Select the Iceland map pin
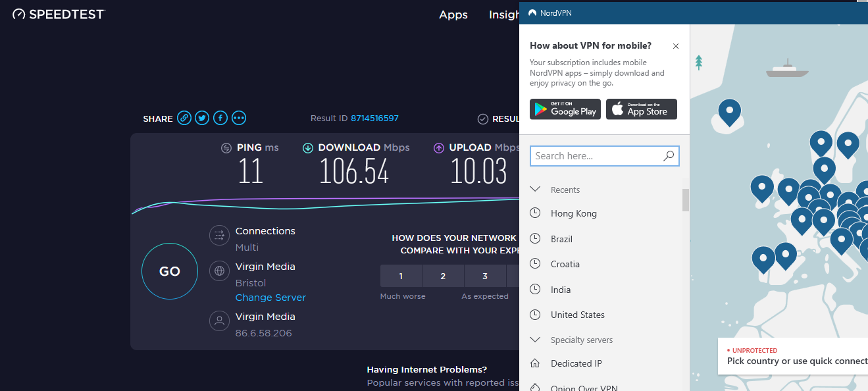Image resolution: width=868 pixels, height=391 pixels. [729, 113]
